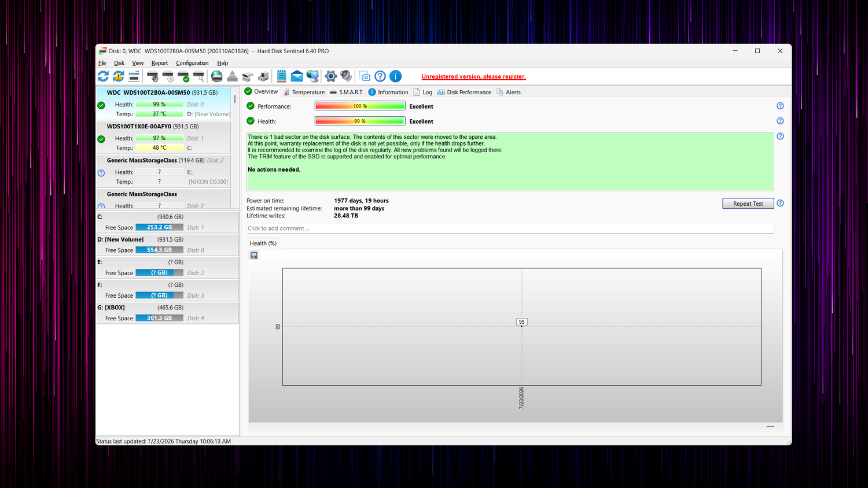This screenshot has width=868, height=488.
Task: Click the comment field to add comment
Action: click(510, 228)
